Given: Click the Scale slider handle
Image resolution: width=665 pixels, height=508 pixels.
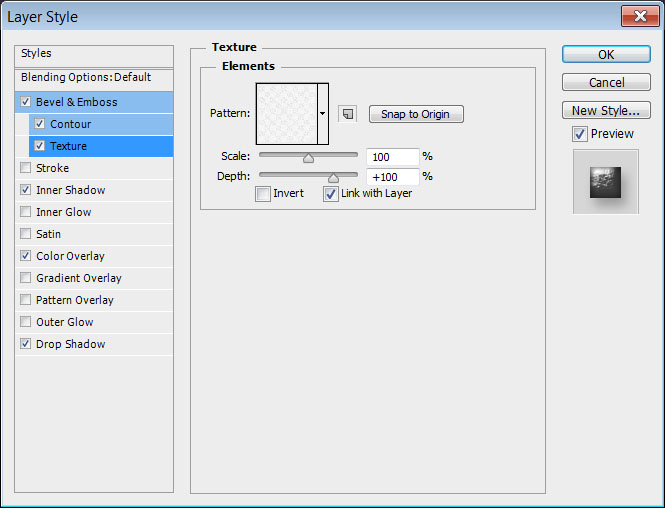Looking at the screenshot, I should click(308, 157).
